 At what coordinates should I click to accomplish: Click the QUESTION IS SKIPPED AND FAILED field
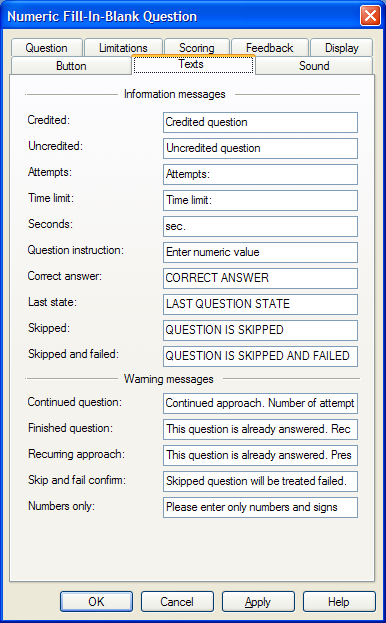tap(260, 356)
